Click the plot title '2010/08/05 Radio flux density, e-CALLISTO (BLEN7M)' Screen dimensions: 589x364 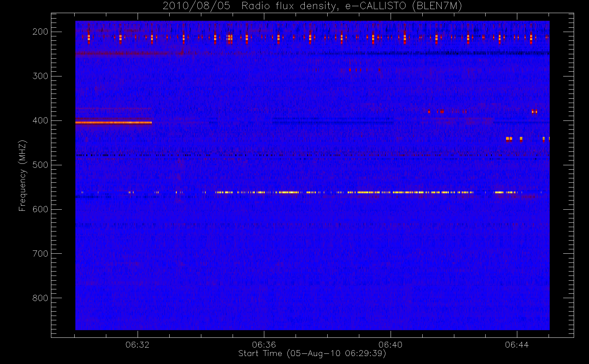tap(312, 6)
